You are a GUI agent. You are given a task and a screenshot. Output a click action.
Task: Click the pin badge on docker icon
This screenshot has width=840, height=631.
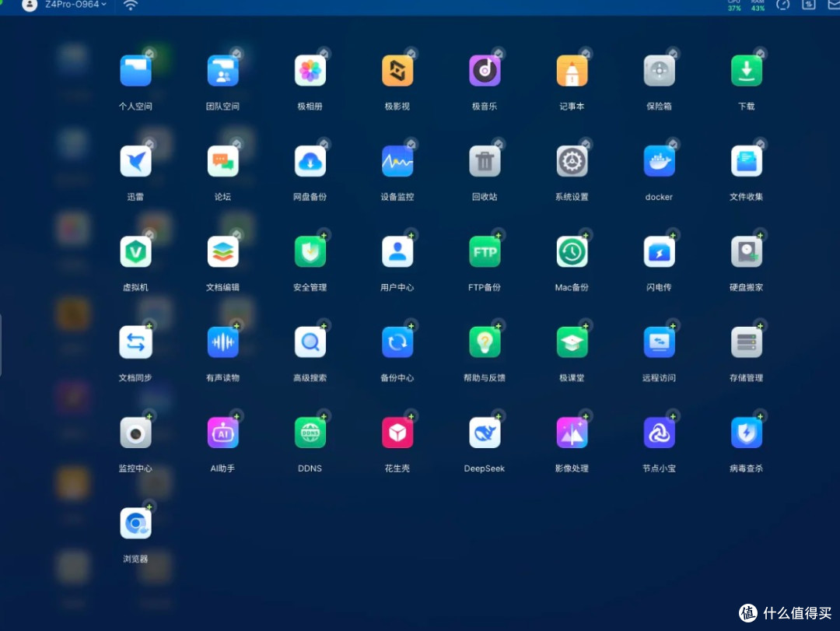673,144
